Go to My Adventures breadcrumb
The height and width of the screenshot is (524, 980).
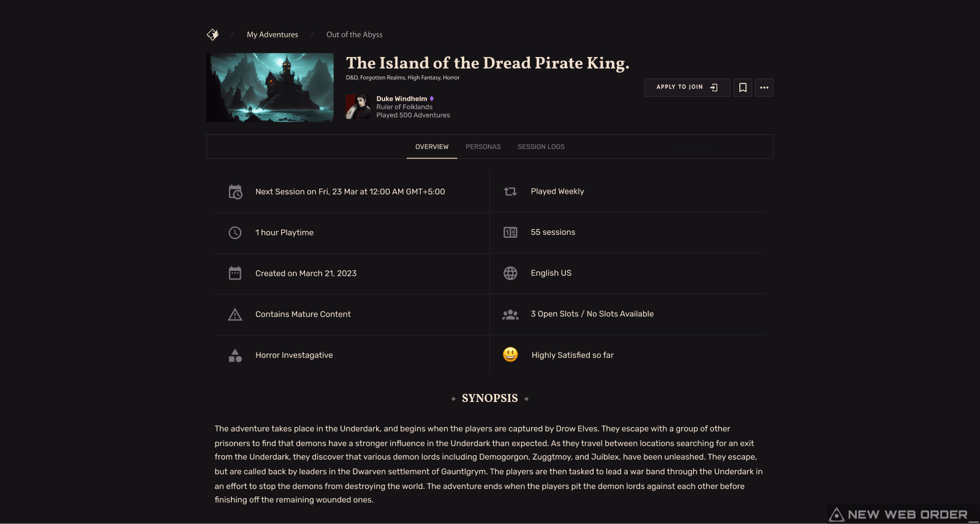coord(273,35)
